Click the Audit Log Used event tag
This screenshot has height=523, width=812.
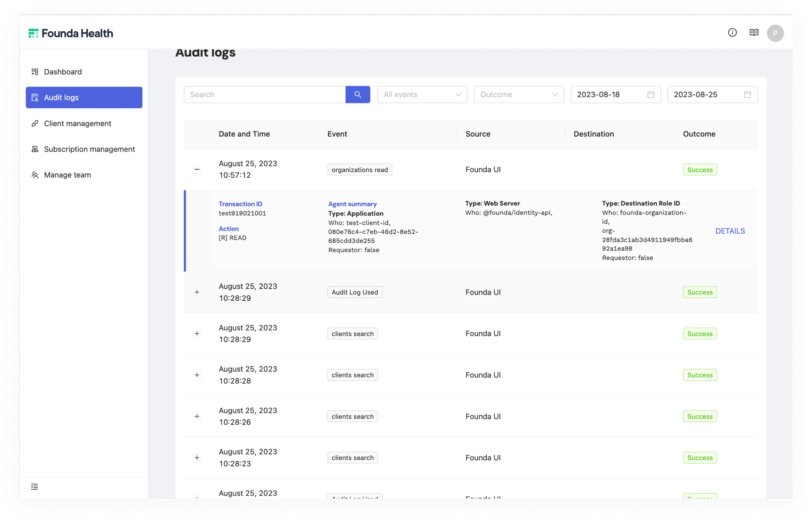click(x=355, y=292)
